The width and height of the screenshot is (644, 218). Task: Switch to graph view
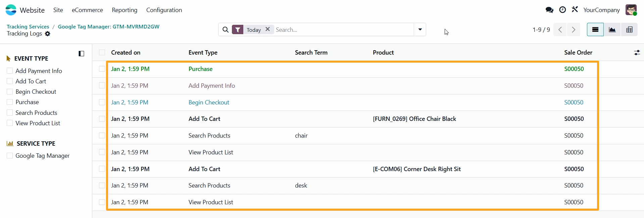pos(612,29)
